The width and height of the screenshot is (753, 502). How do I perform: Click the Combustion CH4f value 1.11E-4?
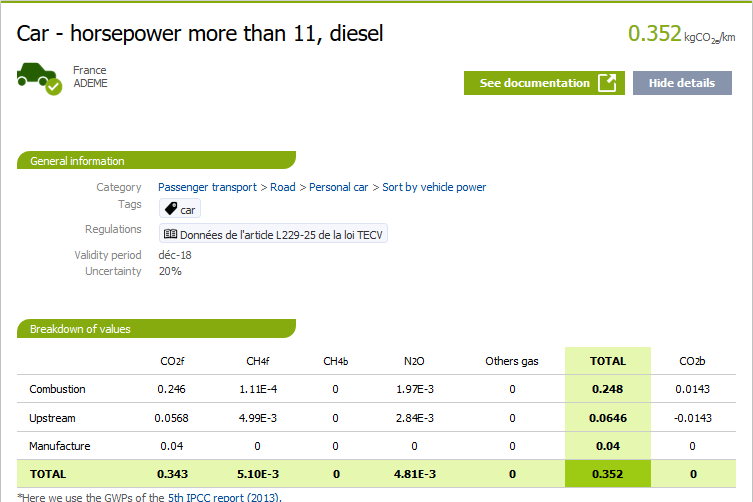click(258, 389)
